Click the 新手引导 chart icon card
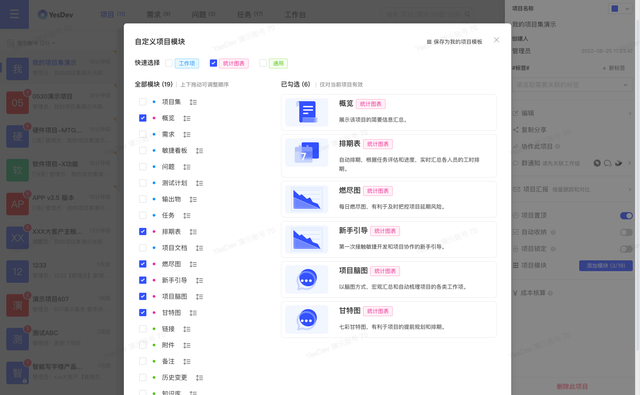The height and width of the screenshot is (395, 640). (307, 239)
